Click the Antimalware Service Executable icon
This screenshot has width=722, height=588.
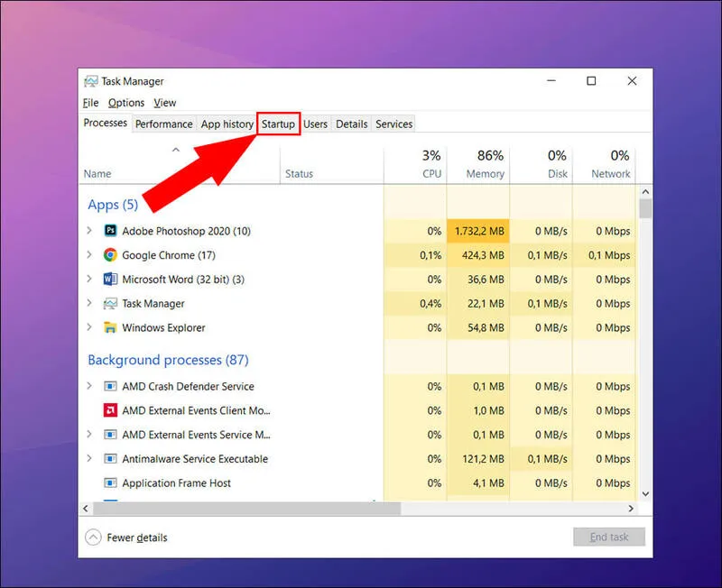[110, 459]
